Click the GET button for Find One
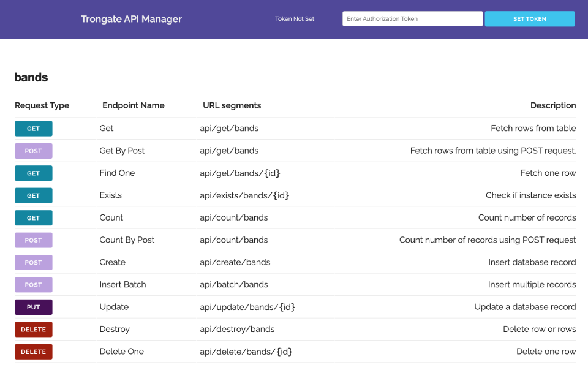The image size is (588, 370). coord(33,173)
